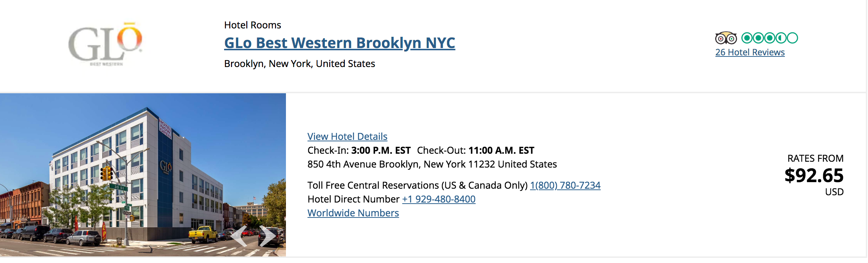Click the 11:00 A.M. EST check-out time
This screenshot has height=263, width=868.
click(x=501, y=150)
